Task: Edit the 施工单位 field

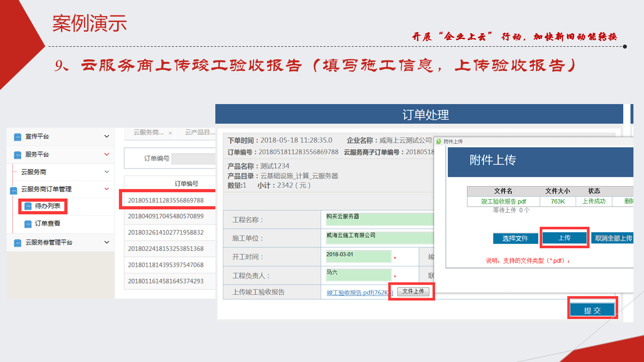Action: click(379, 238)
